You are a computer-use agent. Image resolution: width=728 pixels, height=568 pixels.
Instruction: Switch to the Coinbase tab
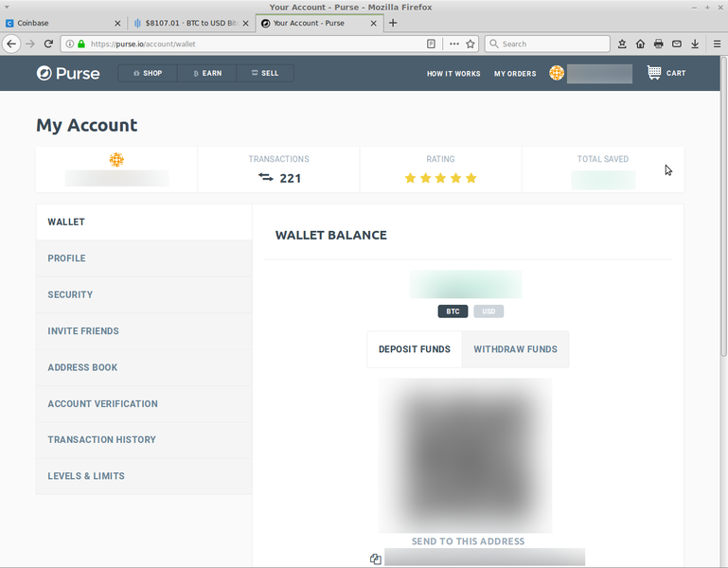[63, 24]
